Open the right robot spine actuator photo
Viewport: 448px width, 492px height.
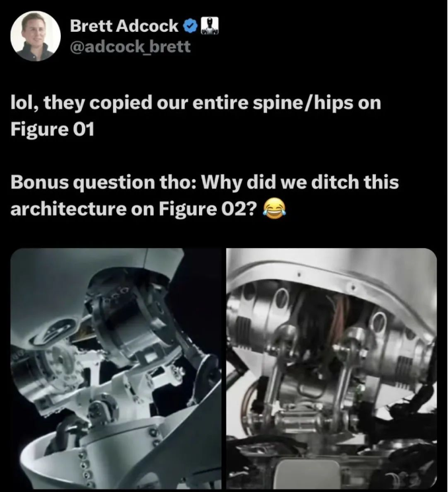(332, 368)
